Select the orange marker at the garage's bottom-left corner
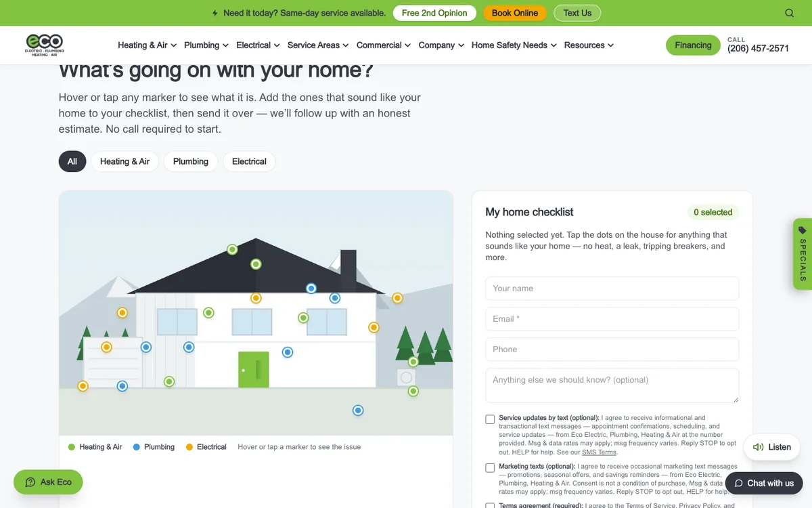Image resolution: width=812 pixels, height=508 pixels. click(83, 386)
